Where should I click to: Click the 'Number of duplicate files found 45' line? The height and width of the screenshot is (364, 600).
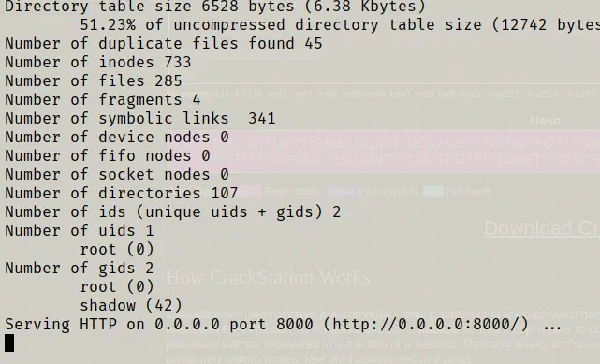coord(164,43)
